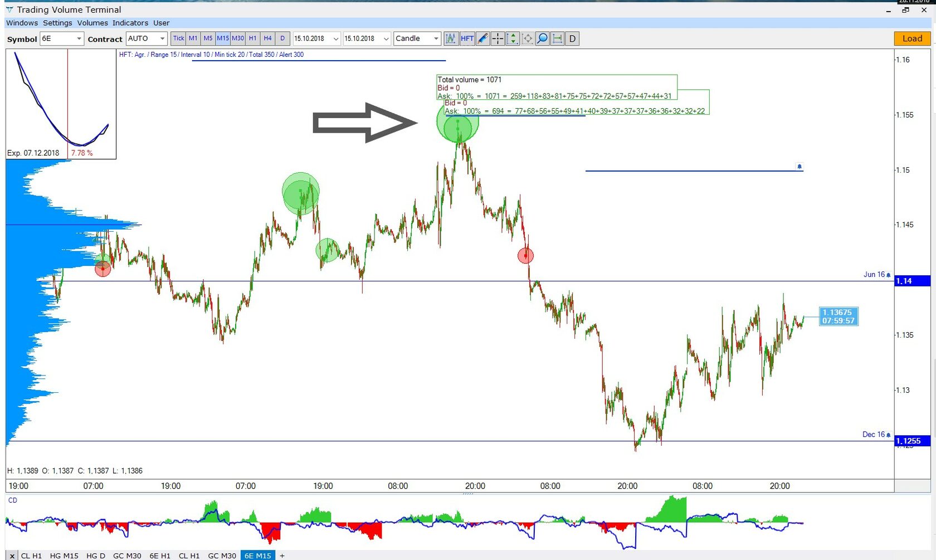936x560 pixels.
Task: Click the chart profile icon left of HFT
Action: (x=451, y=38)
